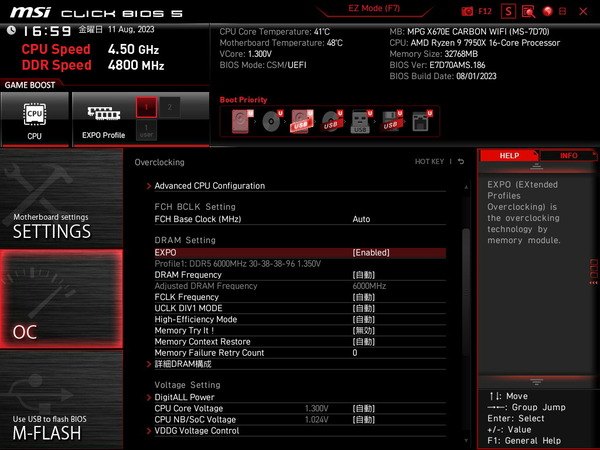Edit Memory Failure Retry Count value
The height and width of the screenshot is (450, 600).
click(x=355, y=353)
